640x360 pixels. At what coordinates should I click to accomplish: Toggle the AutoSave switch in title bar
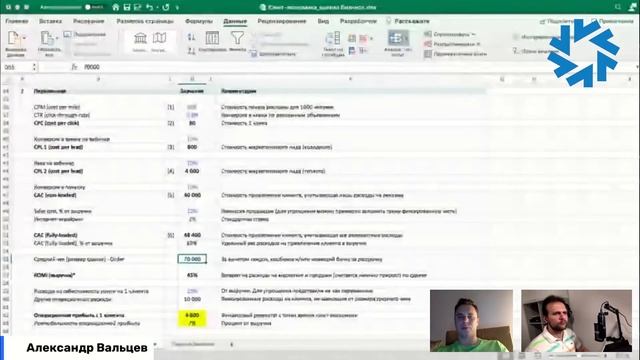pos(93,7)
